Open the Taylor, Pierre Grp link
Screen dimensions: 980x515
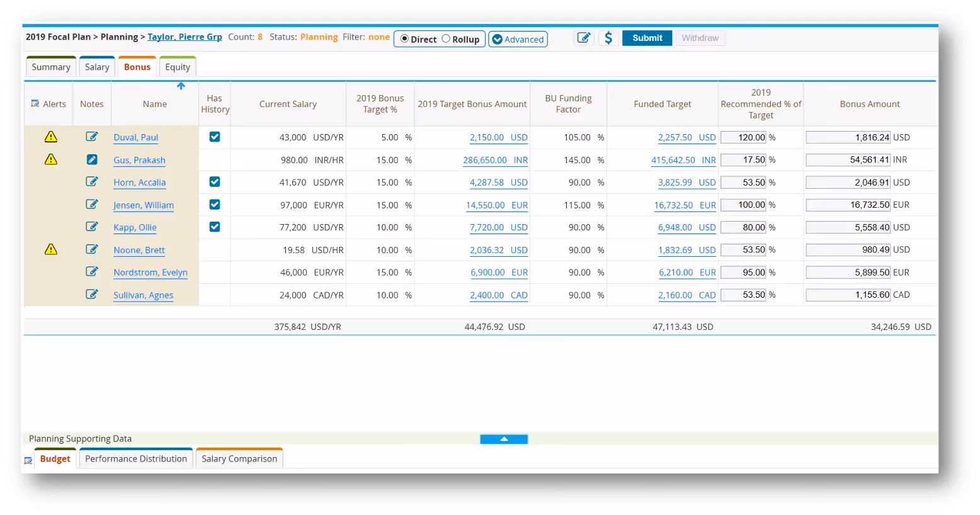coord(185,37)
